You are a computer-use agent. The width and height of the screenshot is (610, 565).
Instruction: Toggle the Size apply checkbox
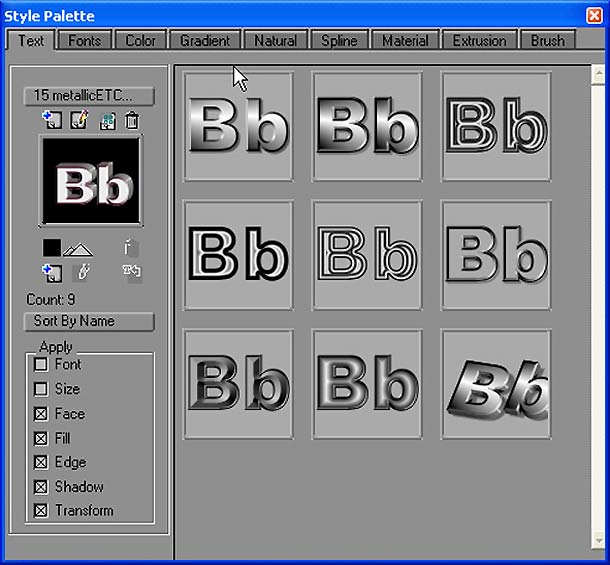(x=41, y=389)
